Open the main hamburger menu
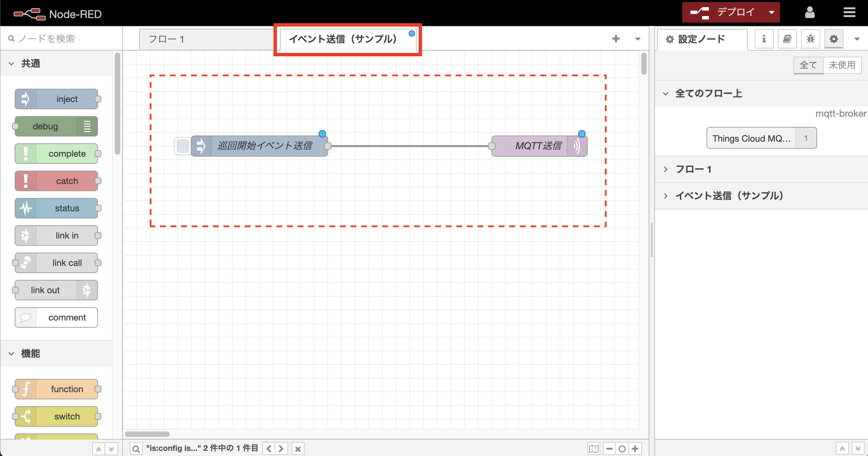 (849, 13)
